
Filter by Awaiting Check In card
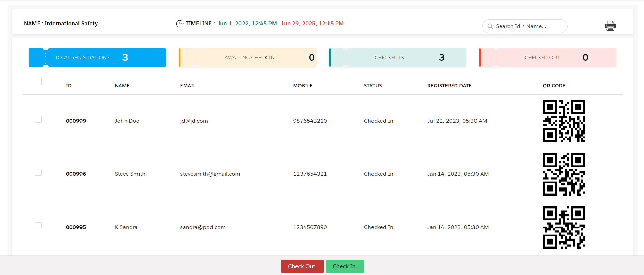pyautogui.click(x=247, y=58)
